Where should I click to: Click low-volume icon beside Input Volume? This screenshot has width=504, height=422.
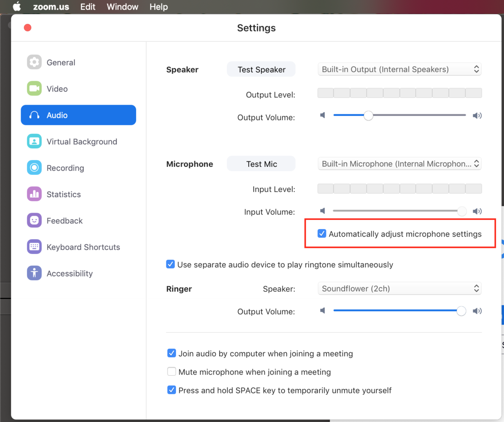[323, 211]
